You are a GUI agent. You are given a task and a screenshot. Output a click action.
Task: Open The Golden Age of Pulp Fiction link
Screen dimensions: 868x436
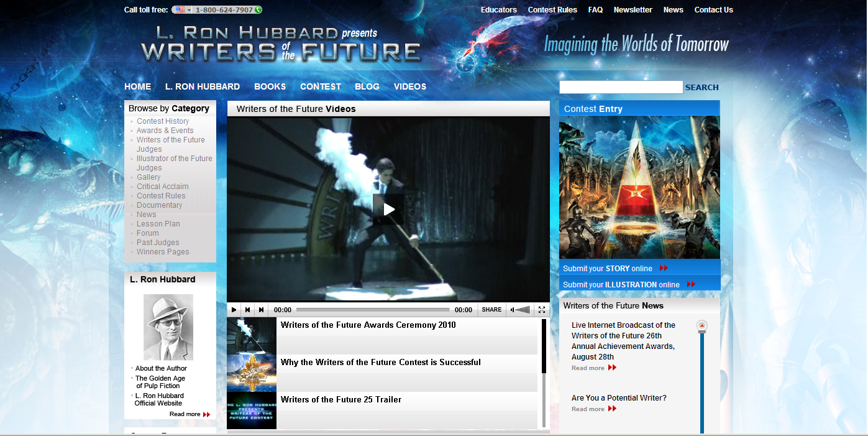coord(160,382)
